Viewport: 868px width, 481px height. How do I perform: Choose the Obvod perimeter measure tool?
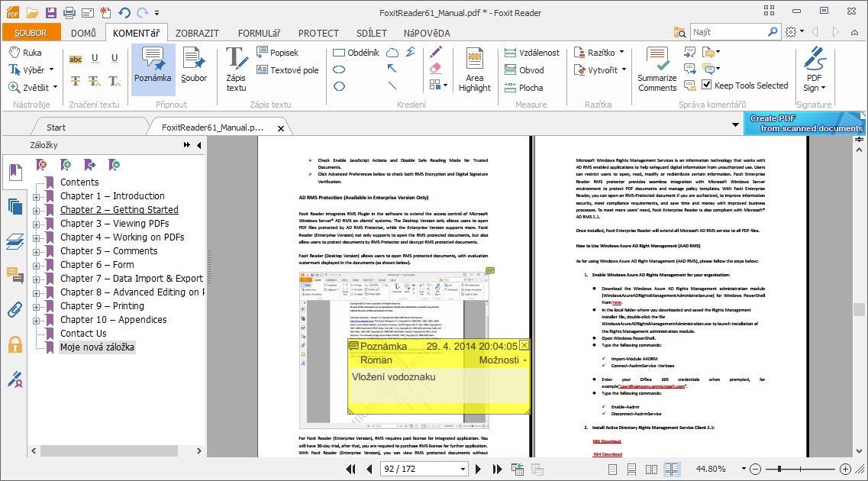[524, 70]
